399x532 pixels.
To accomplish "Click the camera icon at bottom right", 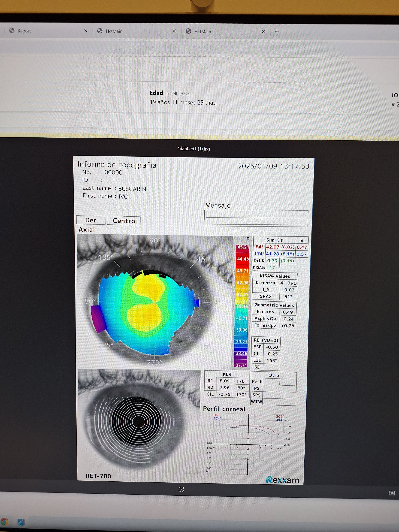I will tap(392, 493).
